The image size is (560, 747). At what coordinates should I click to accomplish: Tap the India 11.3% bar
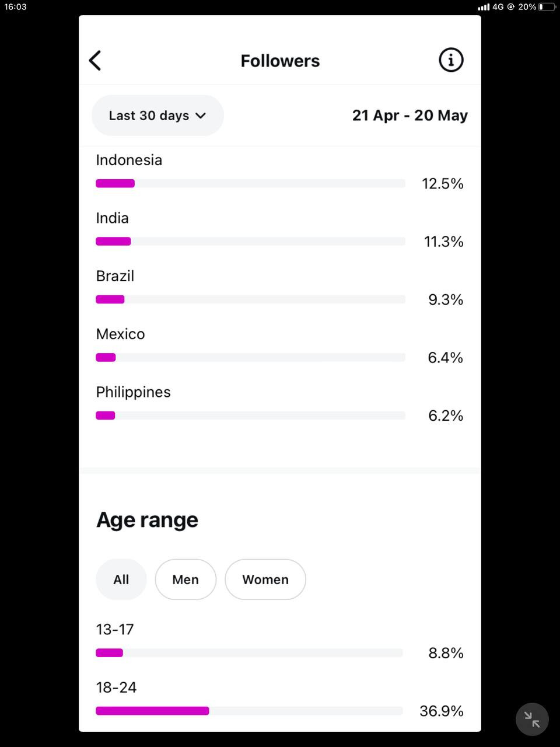point(250,241)
